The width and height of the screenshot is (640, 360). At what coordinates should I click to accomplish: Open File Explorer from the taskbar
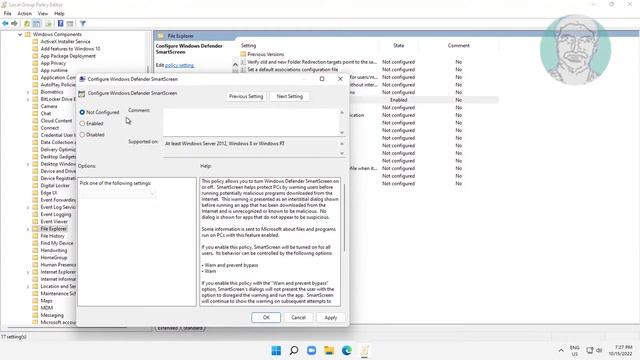tap(329, 350)
